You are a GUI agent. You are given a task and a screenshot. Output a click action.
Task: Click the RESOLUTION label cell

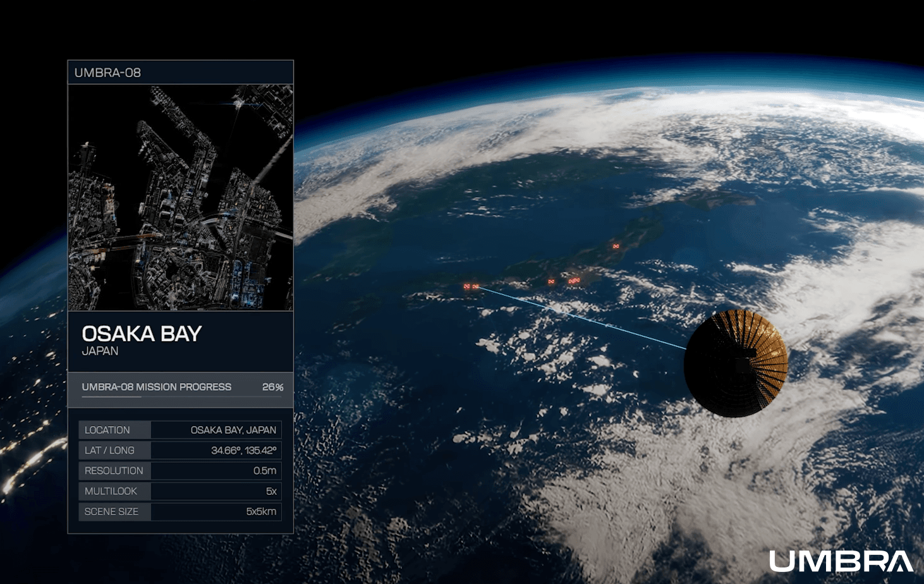(x=114, y=471)
